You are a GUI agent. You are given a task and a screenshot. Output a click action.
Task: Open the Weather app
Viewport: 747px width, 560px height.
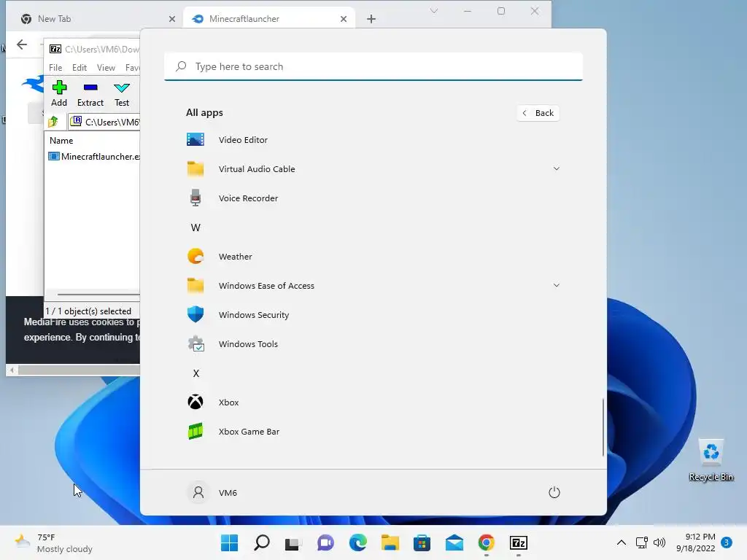pos(372,256)
